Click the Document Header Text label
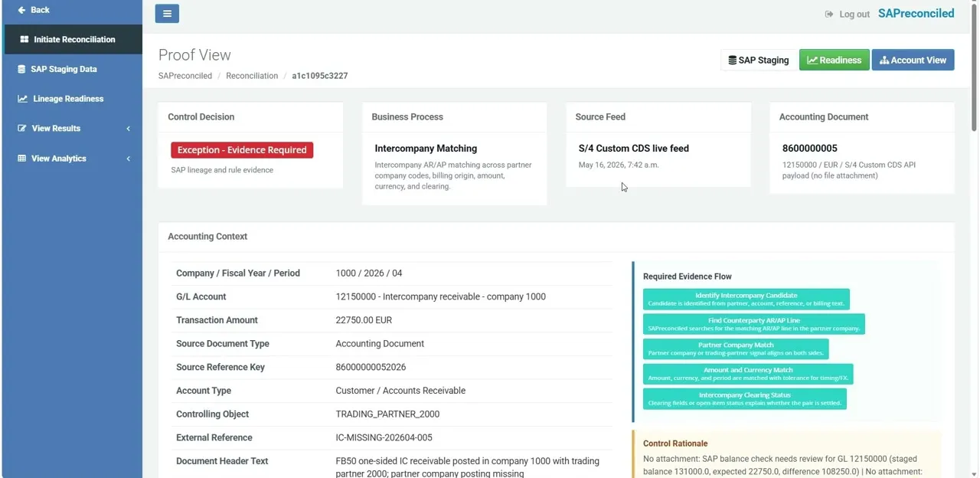 pyautogui.click(x=222, y=461)
